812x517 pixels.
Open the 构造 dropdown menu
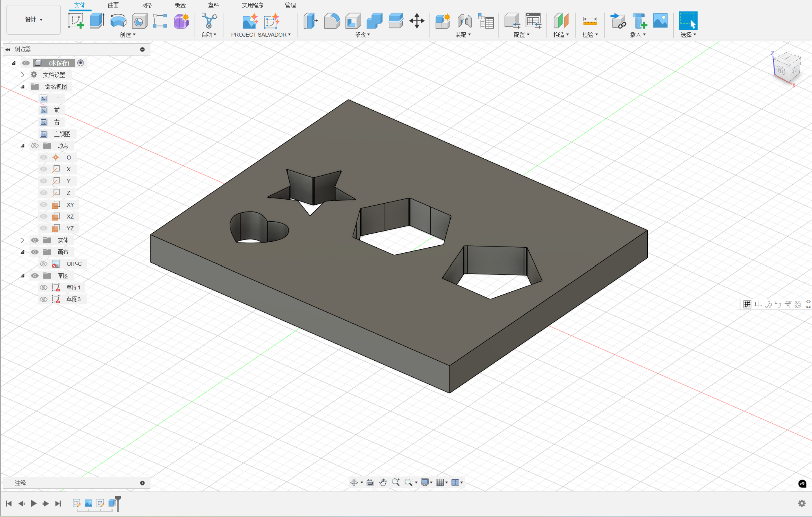tap(561, 35)
